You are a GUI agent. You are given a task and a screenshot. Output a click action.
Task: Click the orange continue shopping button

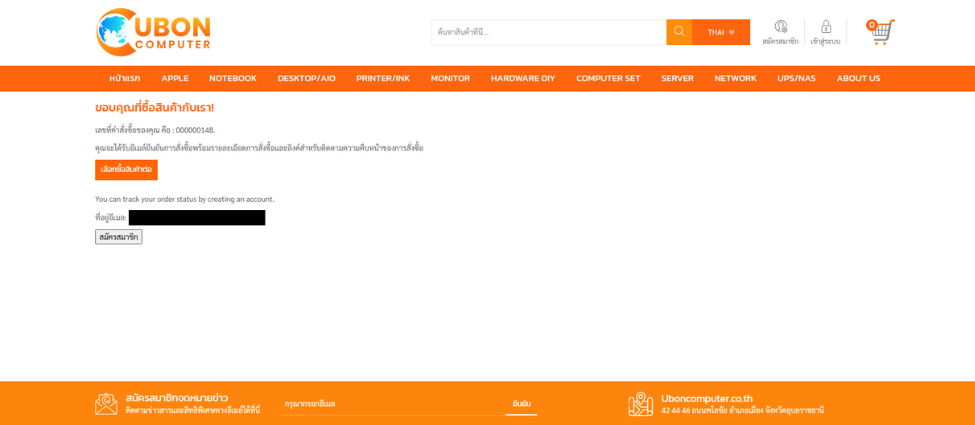point(126,170)
